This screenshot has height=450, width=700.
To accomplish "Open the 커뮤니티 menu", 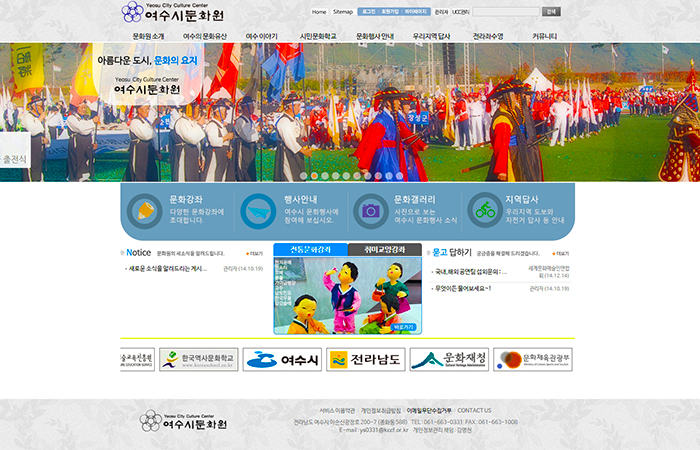I will [544, 36].
